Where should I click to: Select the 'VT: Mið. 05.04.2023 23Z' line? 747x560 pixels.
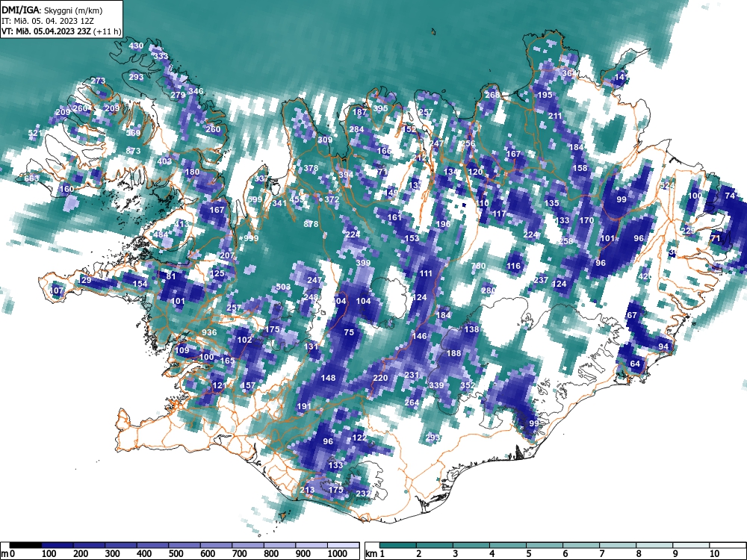tap(46, 31)
